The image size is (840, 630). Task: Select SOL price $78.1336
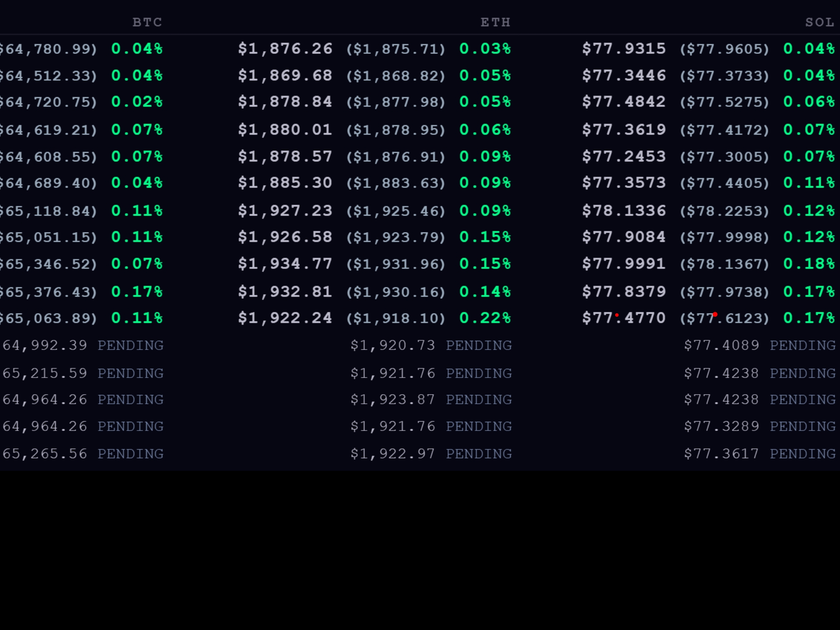pyautogui.click(x=624, y=210)
